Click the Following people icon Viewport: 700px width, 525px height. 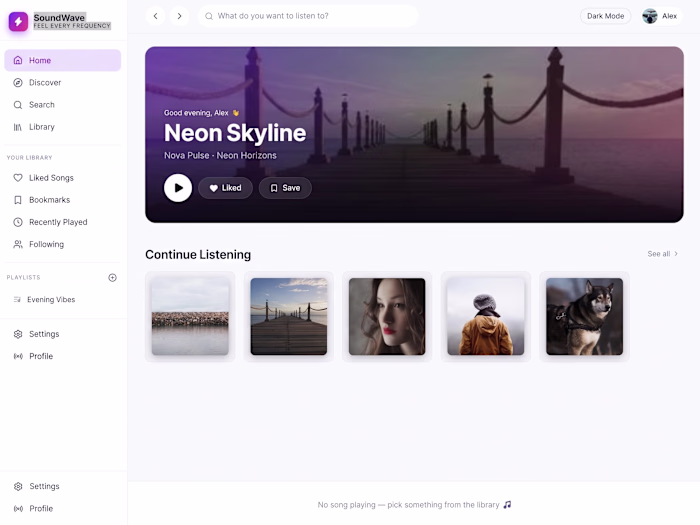pos(18,245)
